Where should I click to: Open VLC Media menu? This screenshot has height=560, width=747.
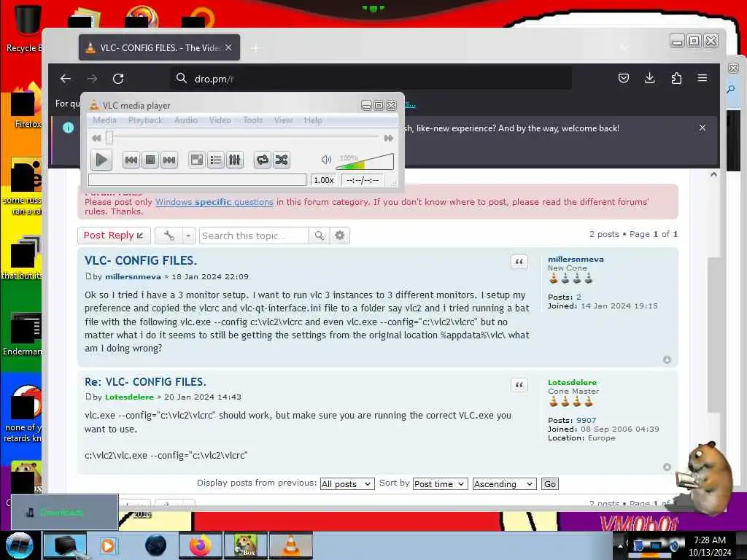coord(104,120)
